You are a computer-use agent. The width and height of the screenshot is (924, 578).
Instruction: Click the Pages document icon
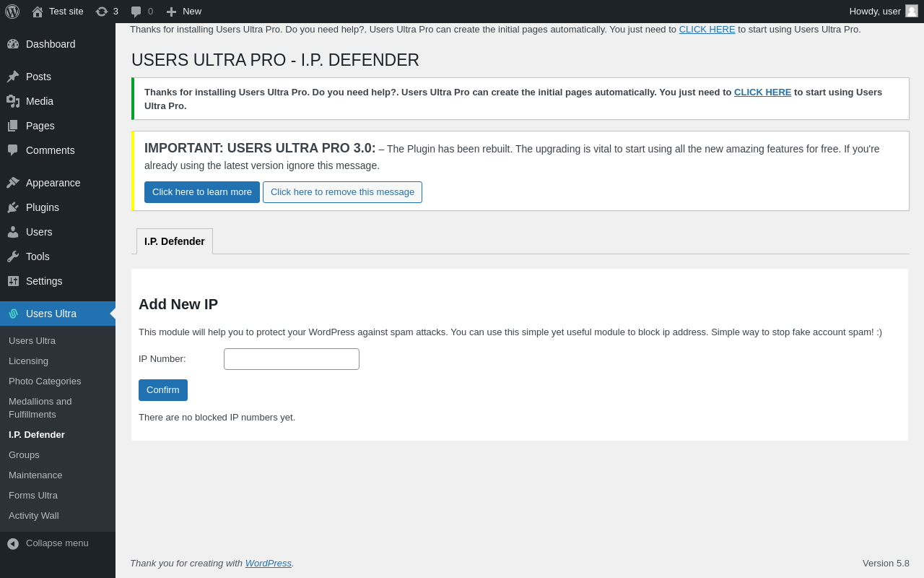coord(13,126)
